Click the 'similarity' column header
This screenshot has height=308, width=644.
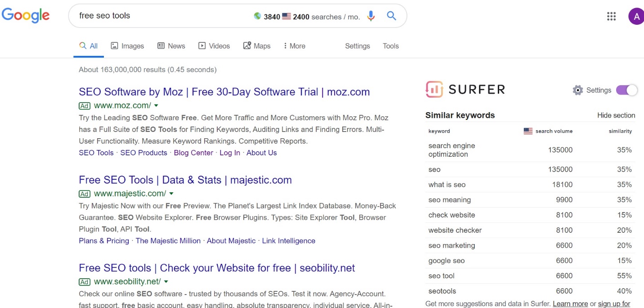(620, 131)
